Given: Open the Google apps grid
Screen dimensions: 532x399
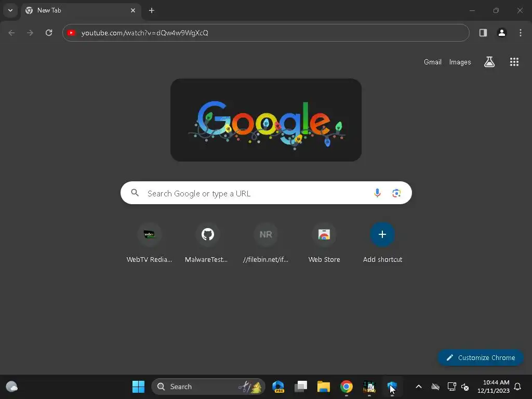Looking at the screenshot, I should click(x=514, y=62).
